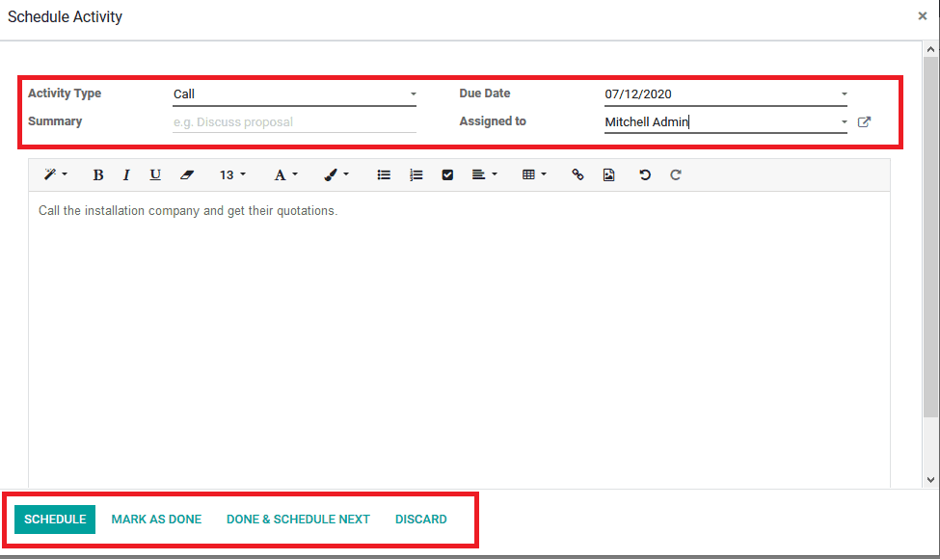Click the scrollbar down arrow
Image resolution: width=940 pixels, height=560 pixels.
click(x=930, y=480)
